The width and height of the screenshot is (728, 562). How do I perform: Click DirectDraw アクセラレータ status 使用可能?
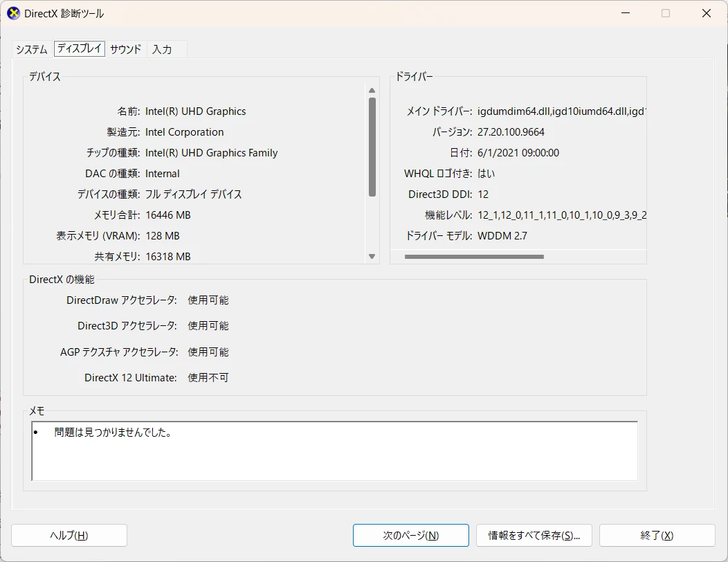[x=208, y=300]
